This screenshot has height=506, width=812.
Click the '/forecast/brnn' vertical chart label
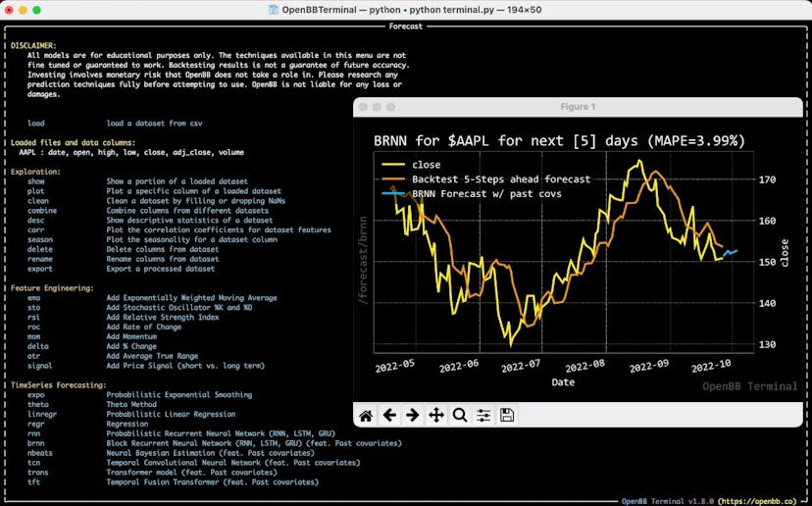click(x=363, y=260)
